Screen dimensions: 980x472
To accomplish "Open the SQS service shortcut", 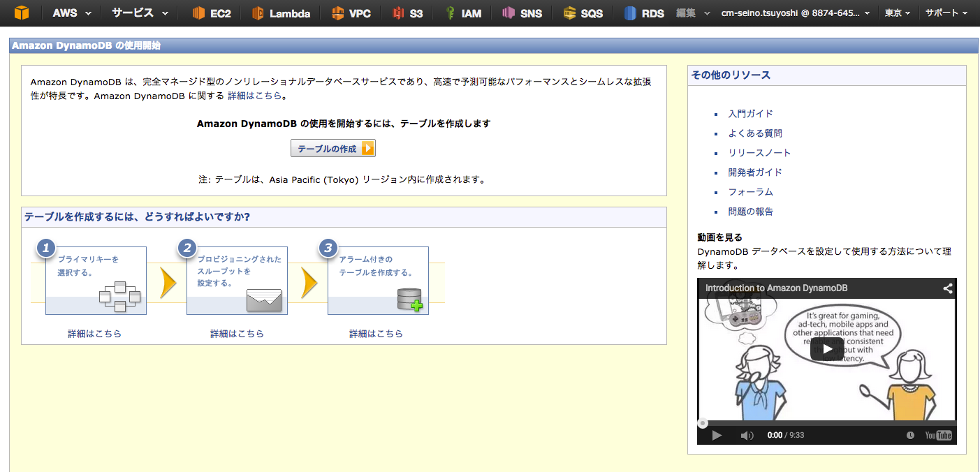I will click(x=583, y=13).
